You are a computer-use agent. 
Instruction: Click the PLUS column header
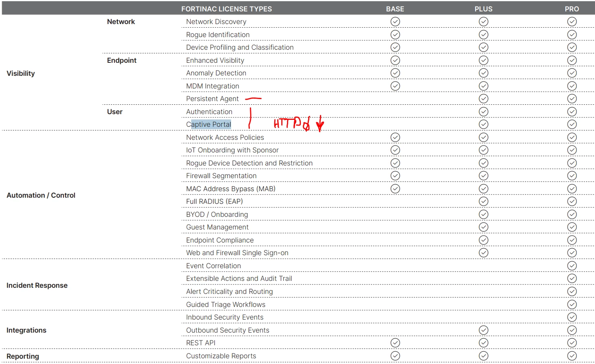483,9
